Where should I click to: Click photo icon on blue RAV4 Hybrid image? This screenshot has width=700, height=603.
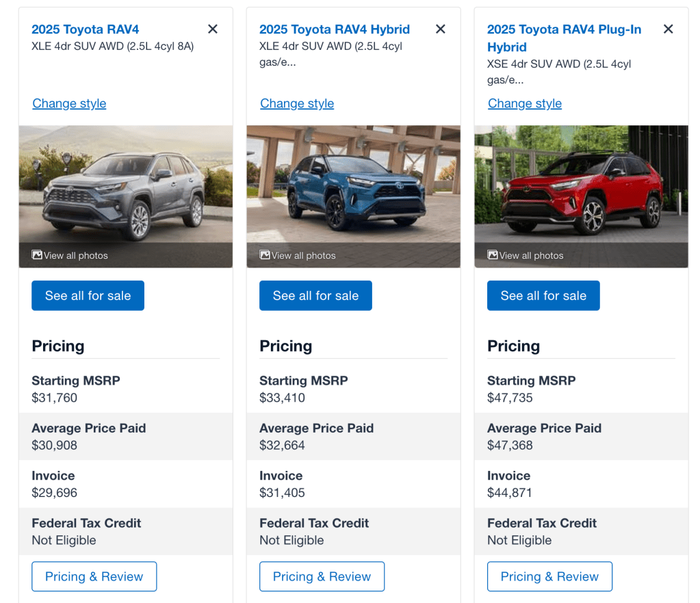[x=265, y=255]
